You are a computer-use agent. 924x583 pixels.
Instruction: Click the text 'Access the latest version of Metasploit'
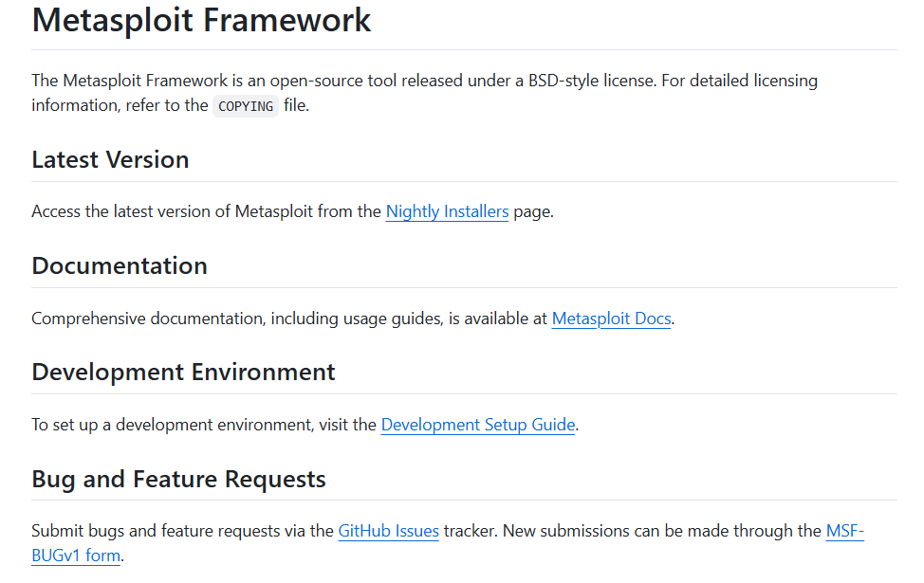pyautogui.click(x=172, y=211)
